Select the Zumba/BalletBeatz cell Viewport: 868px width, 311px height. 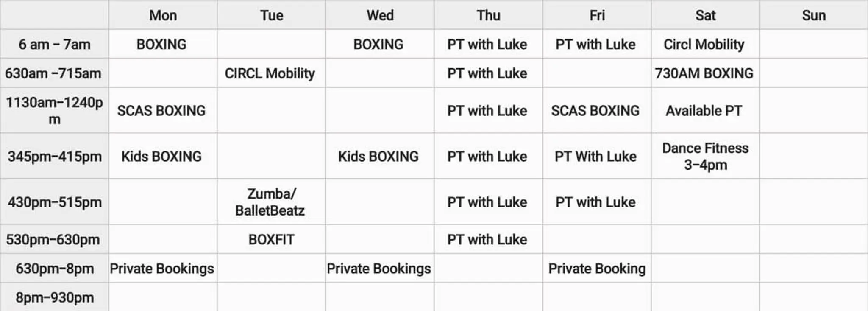(270, 202)
